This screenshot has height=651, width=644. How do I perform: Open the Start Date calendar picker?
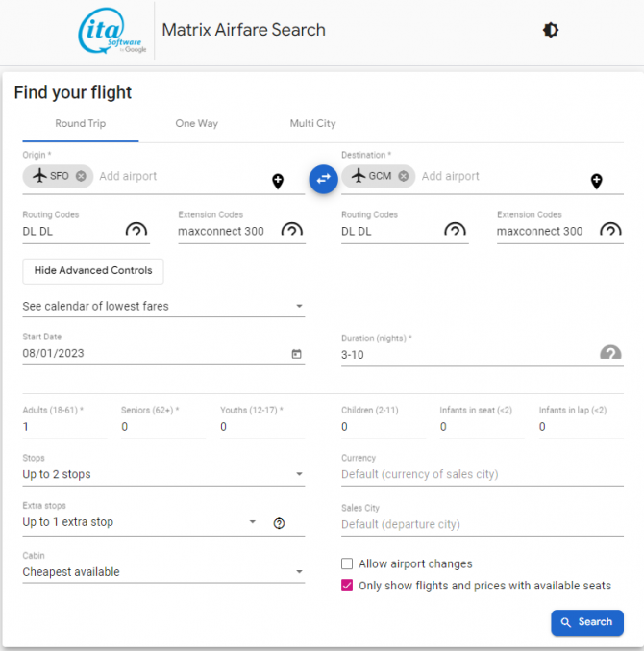(296, 354)
